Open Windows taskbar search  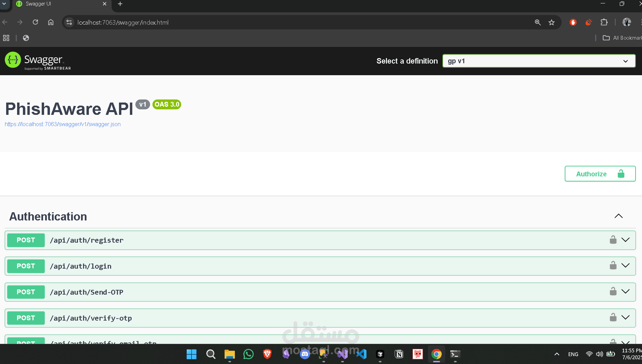211,354
